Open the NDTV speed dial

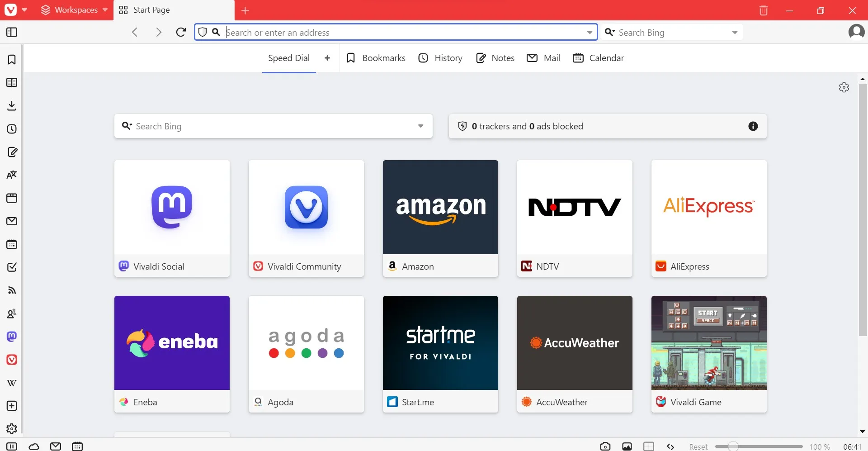coord(575,218)
